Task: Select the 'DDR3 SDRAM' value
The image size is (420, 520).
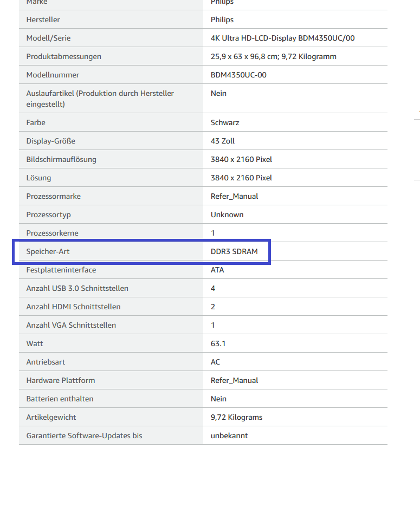Action: tap(234, 251)
